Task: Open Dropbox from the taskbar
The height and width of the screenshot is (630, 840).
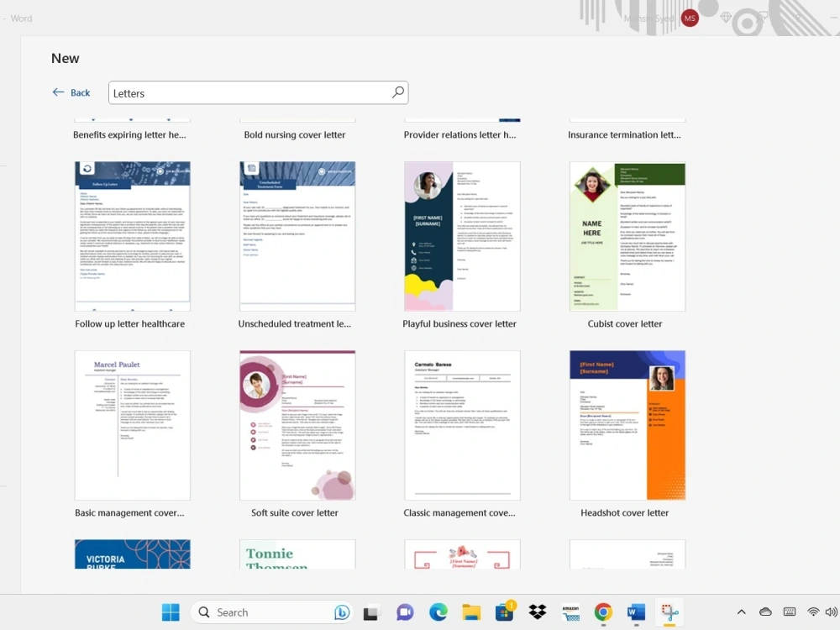Action: 537,612
